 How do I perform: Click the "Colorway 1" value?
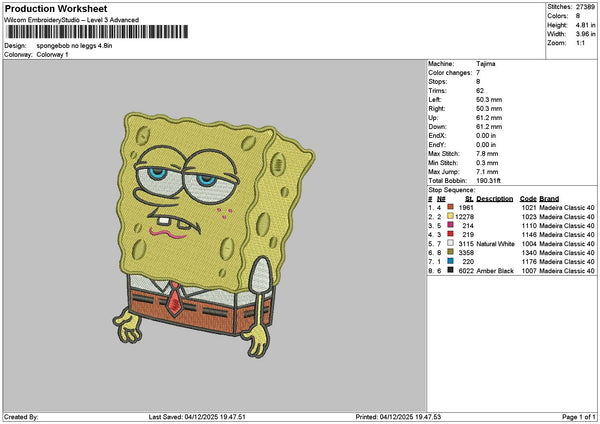(52, 55)
